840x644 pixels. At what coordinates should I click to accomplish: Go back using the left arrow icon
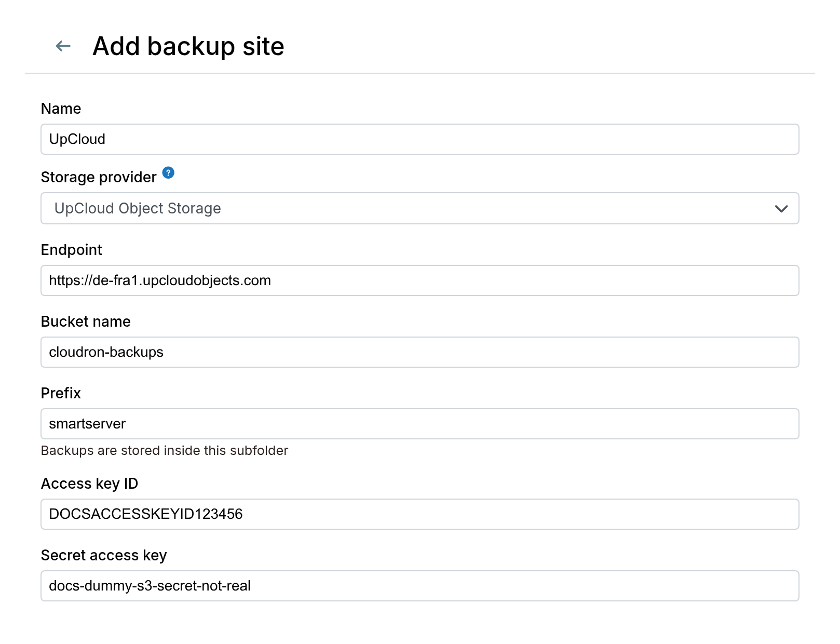point(63,46)
